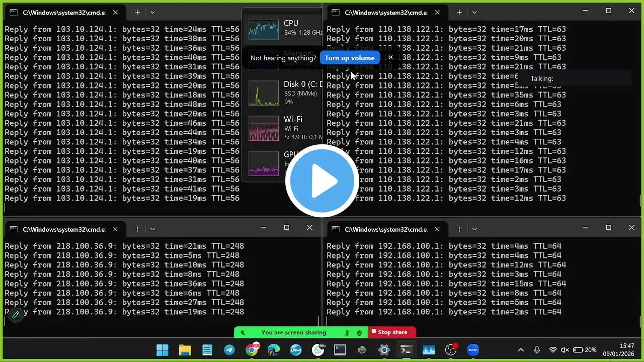Screen dimensions: 644x362
Task: Click the 110.138.122.1 reply with time=35ms
Action: click(446, 95)
